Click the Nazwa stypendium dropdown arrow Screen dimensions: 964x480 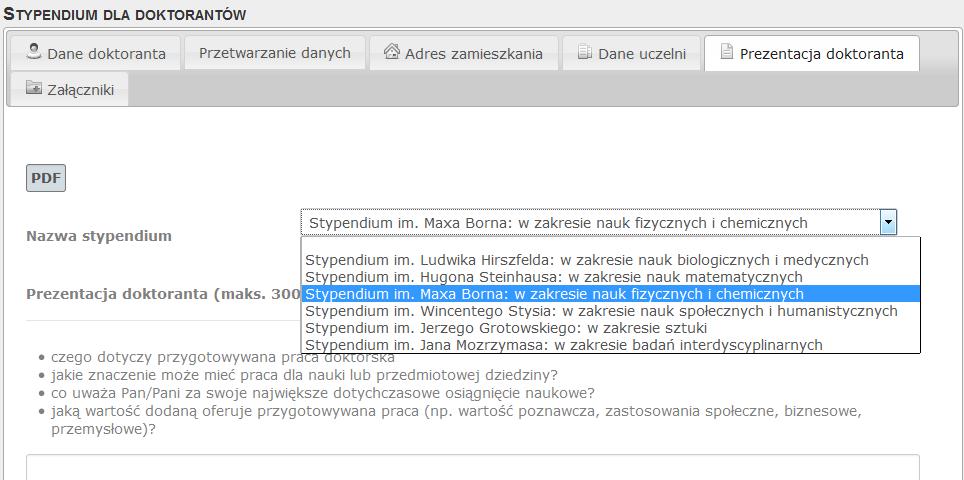888,222
